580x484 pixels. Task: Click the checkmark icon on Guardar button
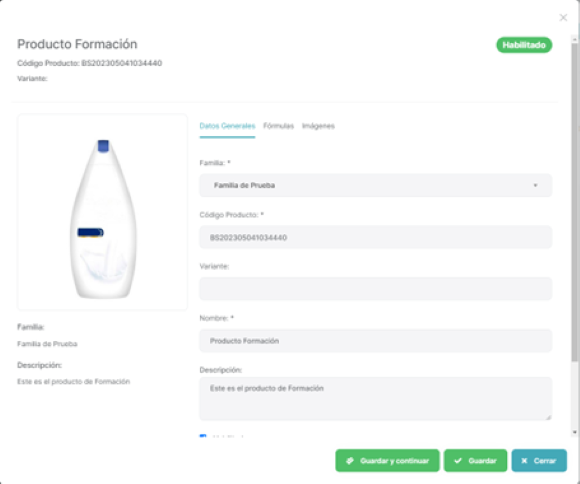[x=458, y=461]
